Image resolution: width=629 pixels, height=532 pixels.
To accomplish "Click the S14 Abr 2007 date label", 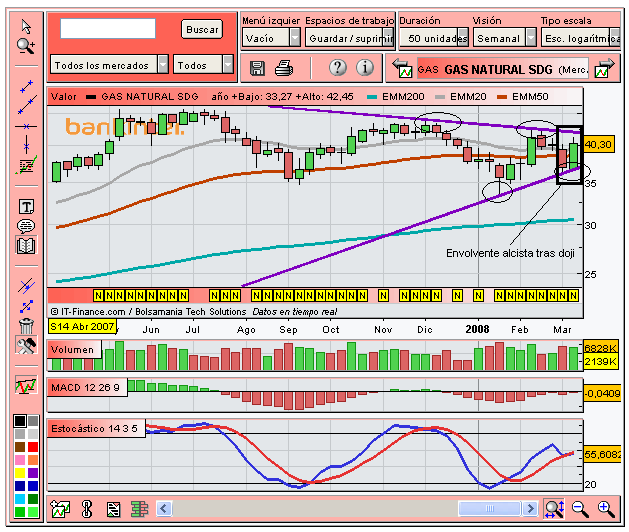I will 82,326.
